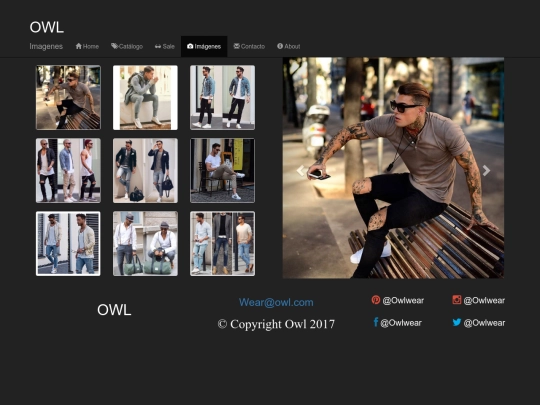Click the OWL logo in the header

pyautogui.click(x=46, y=27)
